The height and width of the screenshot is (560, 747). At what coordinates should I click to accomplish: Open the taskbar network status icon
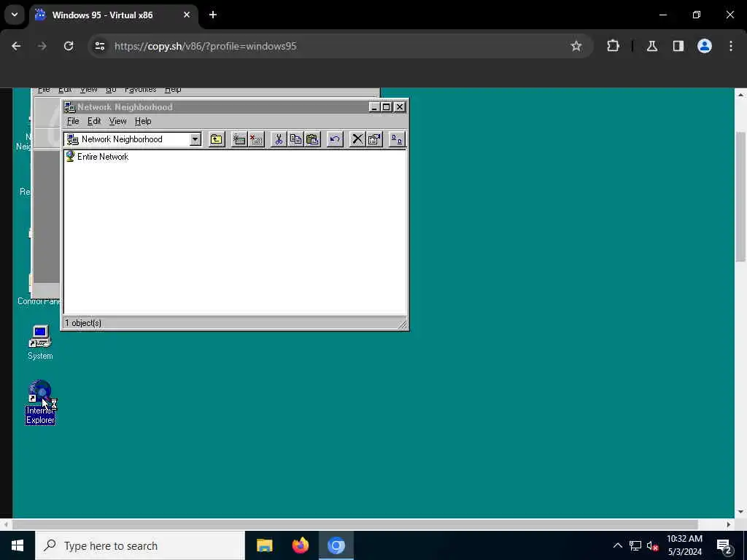click(635, 545)
